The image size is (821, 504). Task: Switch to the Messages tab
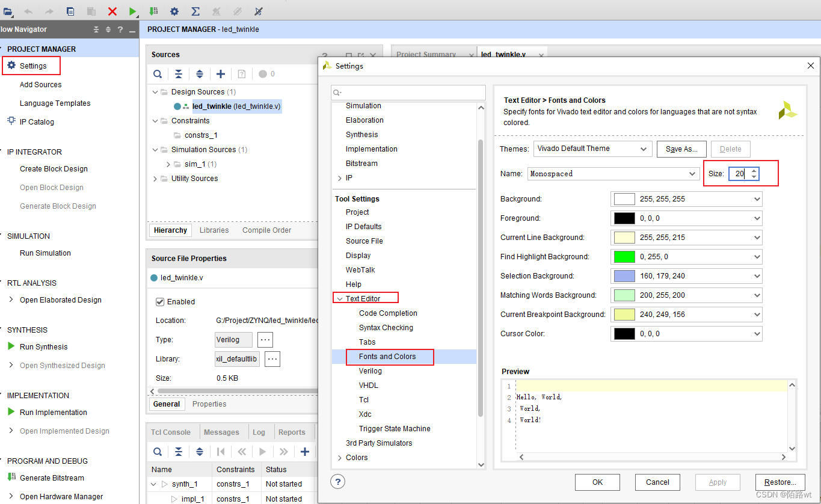(221, 432)
